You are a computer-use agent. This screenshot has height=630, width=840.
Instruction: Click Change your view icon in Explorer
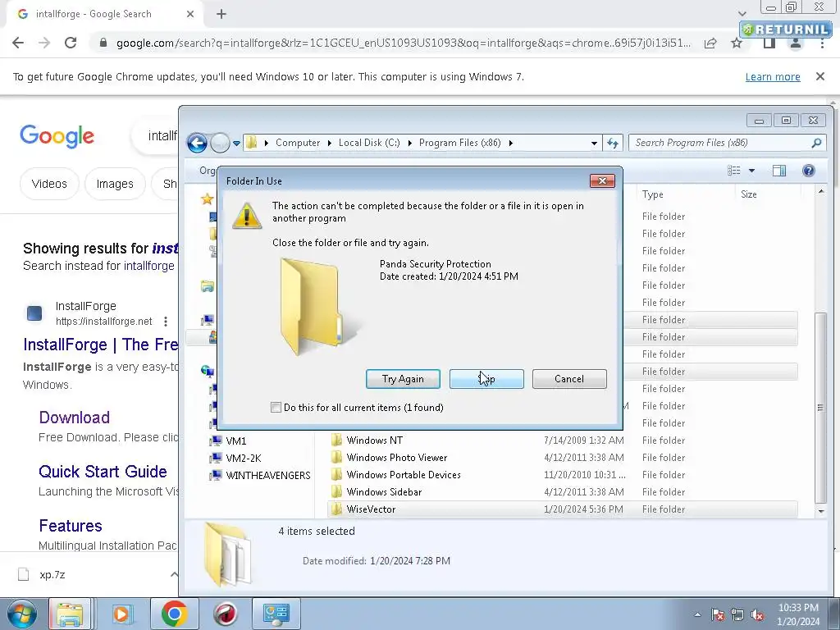(x=734, y=171)
